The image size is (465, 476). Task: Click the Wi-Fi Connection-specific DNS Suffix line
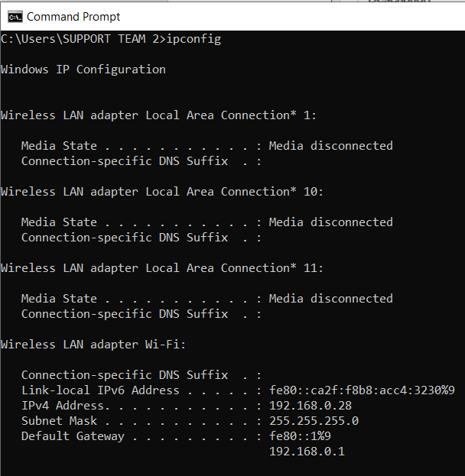[125, 374]
